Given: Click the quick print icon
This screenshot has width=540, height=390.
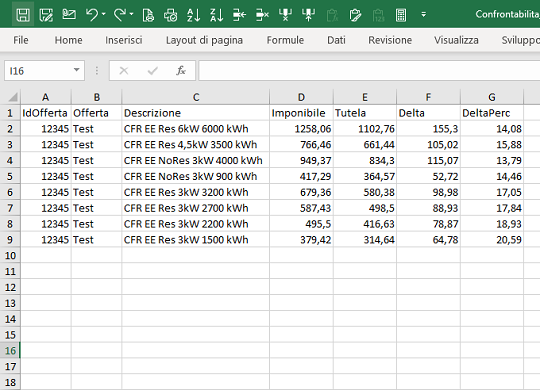Looking at the screenshot, I should click(x=170, y=15).
